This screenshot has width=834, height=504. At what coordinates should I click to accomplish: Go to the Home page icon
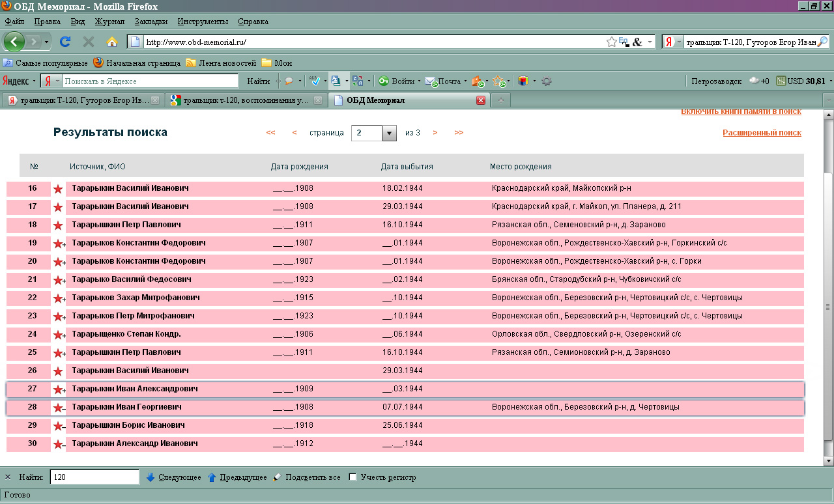(112, 42)
